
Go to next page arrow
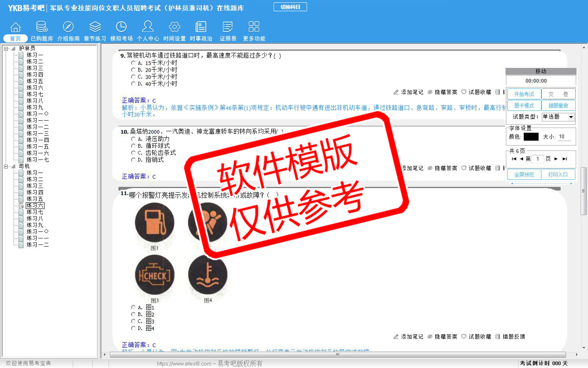click(556, 159)
